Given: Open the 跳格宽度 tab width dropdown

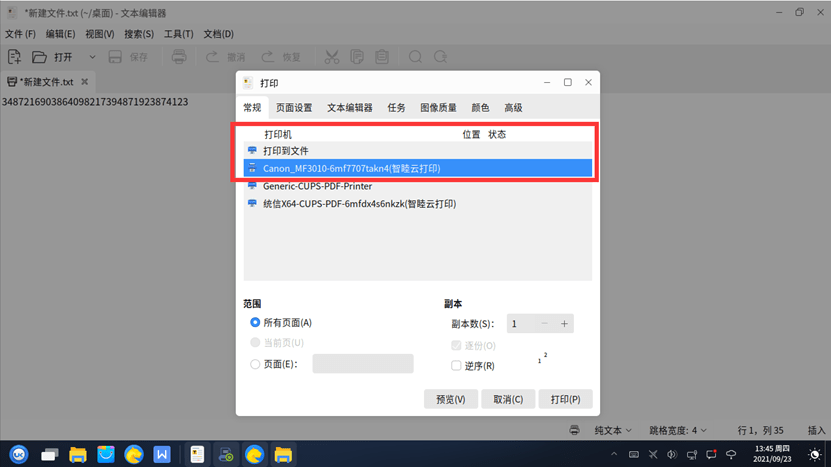Looking at the screenshot, I should (678, 430).
